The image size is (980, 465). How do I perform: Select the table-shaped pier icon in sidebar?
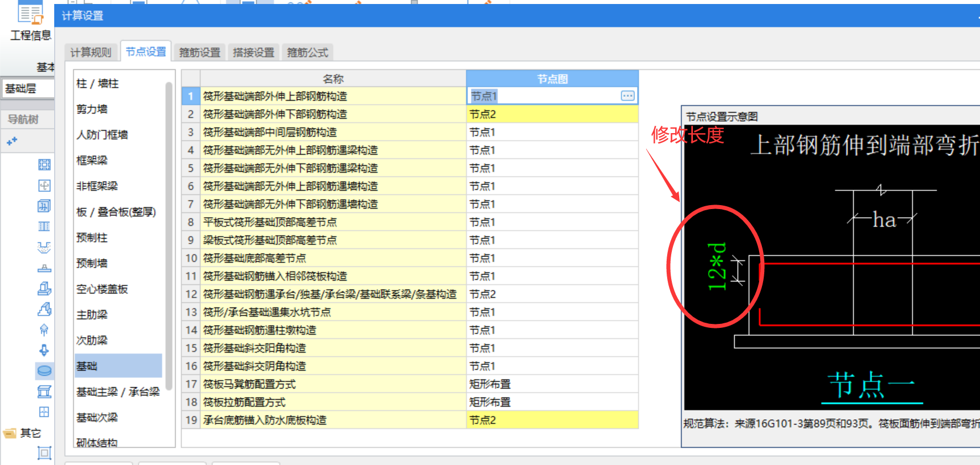[x=44, y=391]
